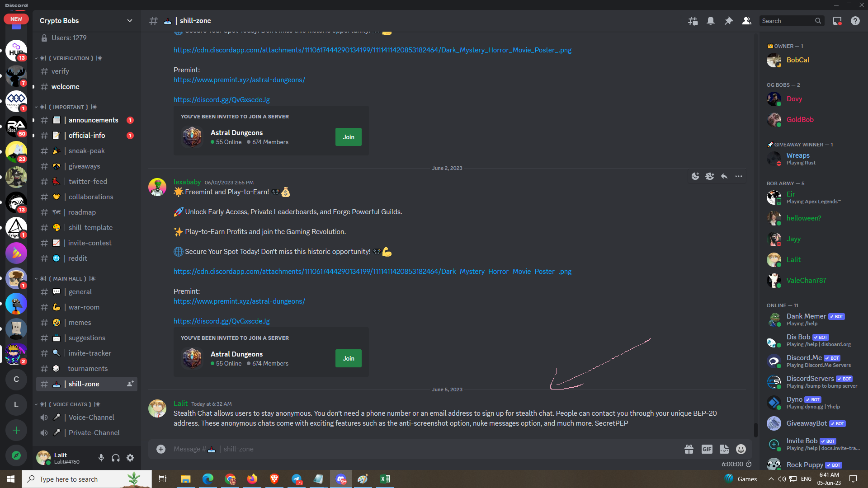868x488 pixels.
Task: Add a server with the plus button
Action: (x=16, y=430)
